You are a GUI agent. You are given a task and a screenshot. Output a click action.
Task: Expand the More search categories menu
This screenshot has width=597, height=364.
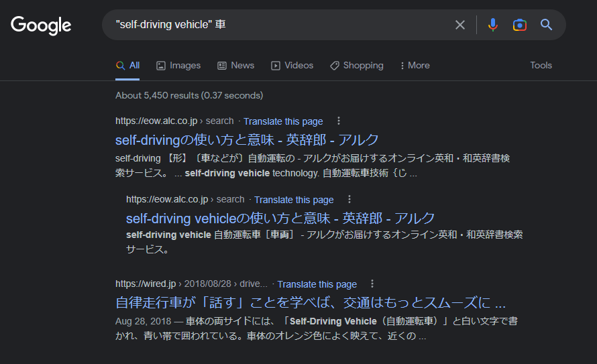pyautogui.click(x=415, y=66)
